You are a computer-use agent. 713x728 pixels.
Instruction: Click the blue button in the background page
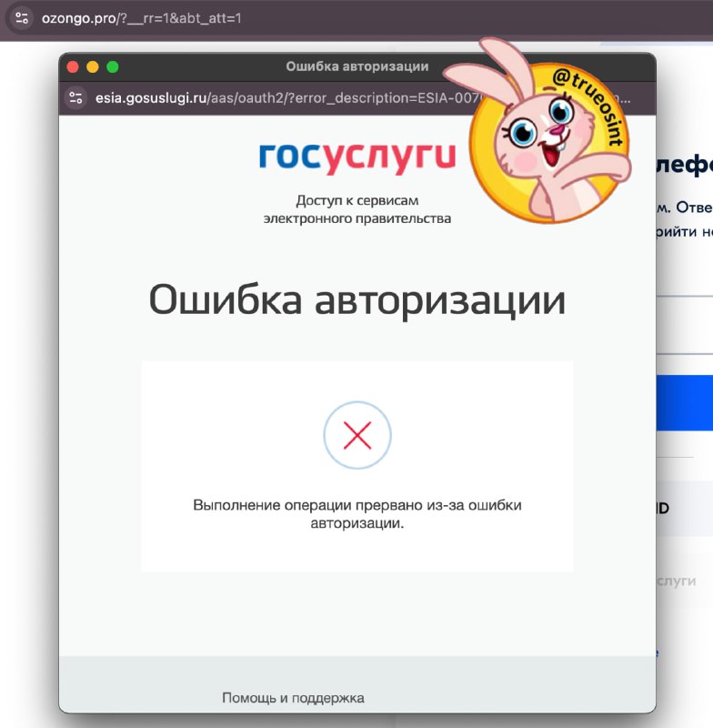pyautogui.click(x=684, y=403)
